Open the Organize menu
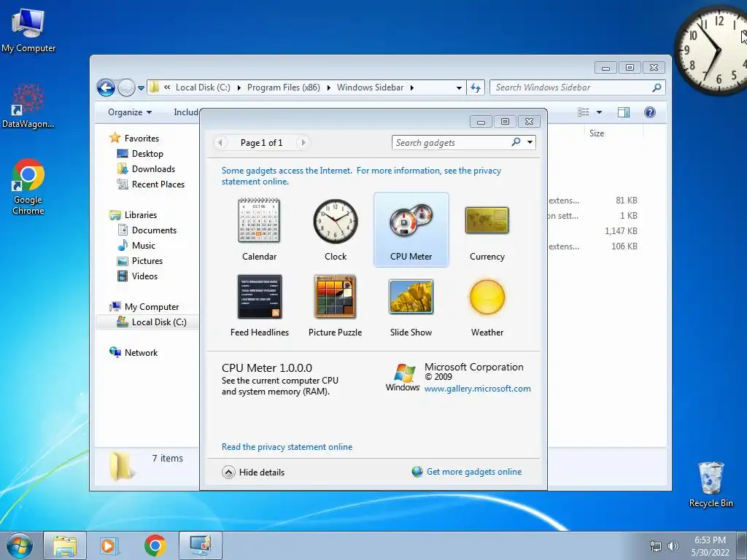 pyautogui.click(x=130, y=112)
